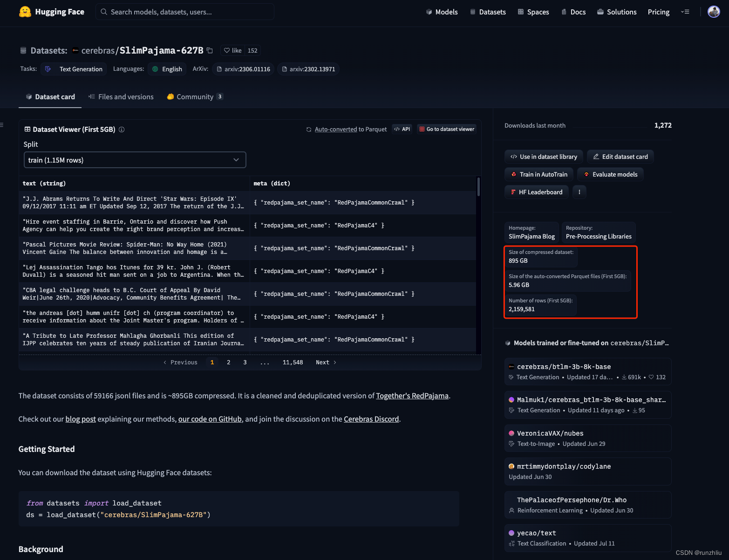Copy dataset name with the copy icon
Image resolution: width=729 pixels, height=560 pixels.
(210, 50)
